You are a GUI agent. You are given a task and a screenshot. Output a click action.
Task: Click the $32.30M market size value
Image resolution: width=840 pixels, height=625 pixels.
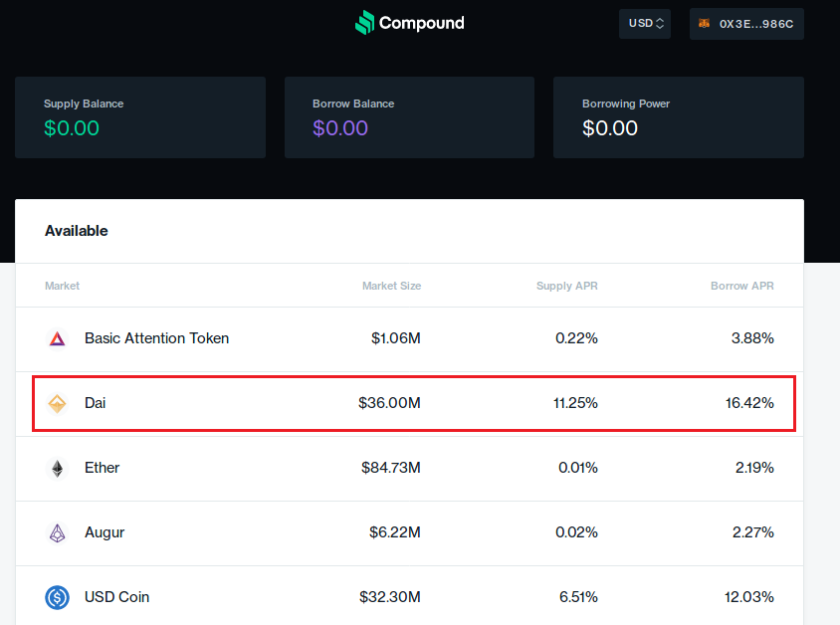pyautogui.click(x=390, y=596)
